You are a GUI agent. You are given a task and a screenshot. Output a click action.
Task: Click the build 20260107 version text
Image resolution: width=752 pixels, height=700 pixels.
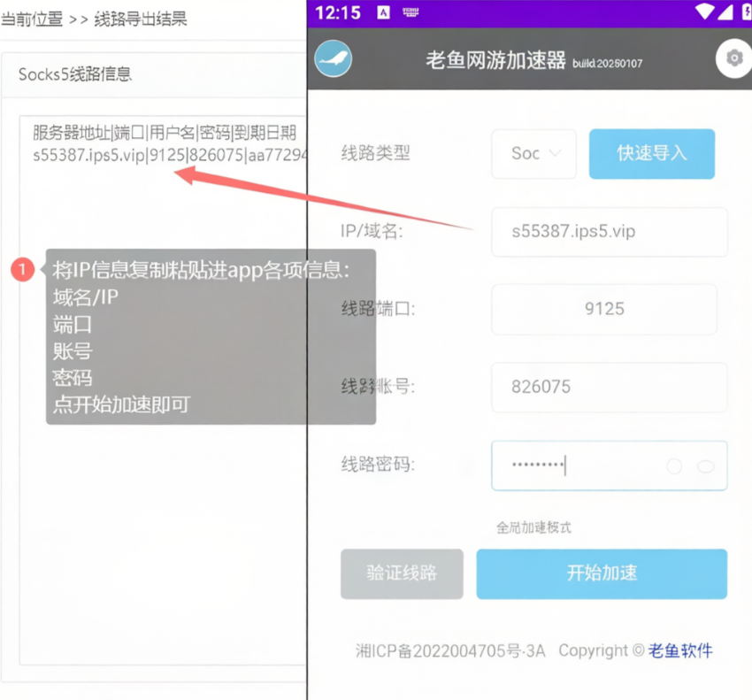click(607, 64)
